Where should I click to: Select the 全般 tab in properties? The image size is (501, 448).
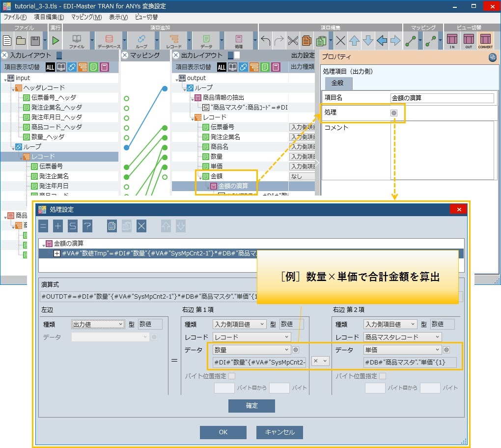[x=337, y=83]
